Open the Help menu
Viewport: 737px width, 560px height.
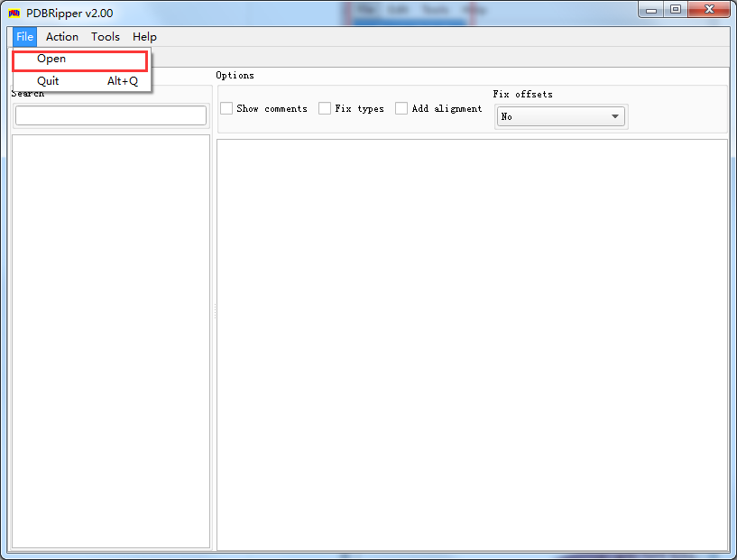pos(144,37)
